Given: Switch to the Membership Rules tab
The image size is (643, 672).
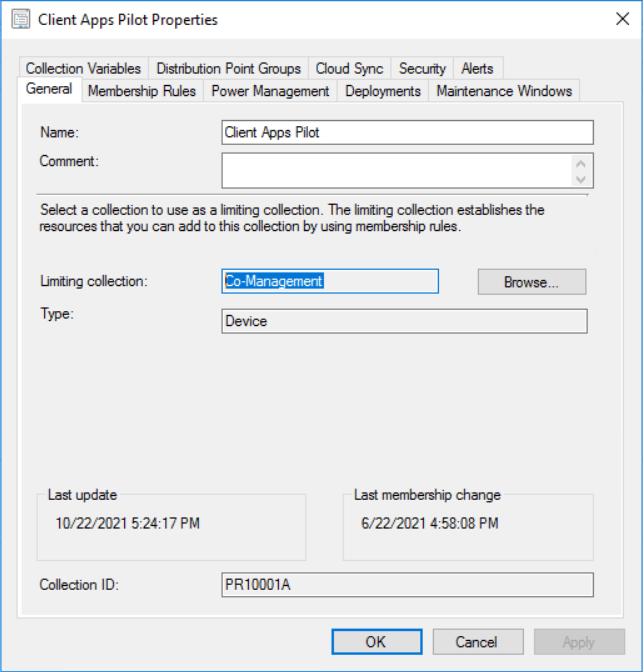Looking at the screenshot, I should coord(142,91).
